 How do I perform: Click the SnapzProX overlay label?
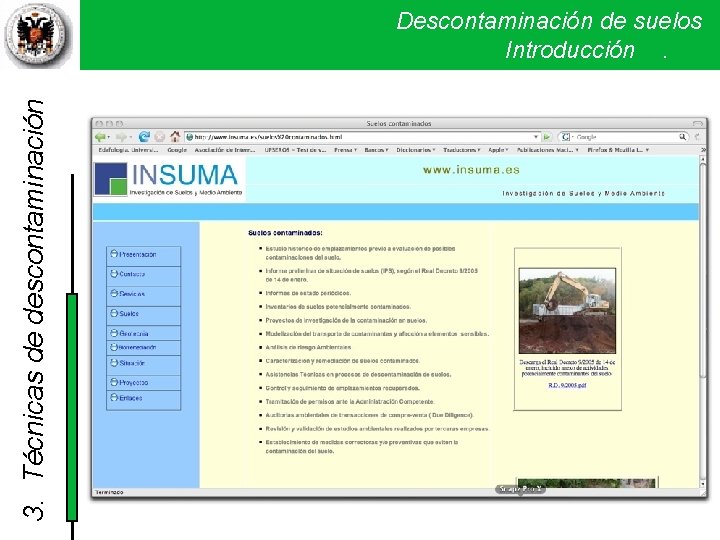pos(520,489)
